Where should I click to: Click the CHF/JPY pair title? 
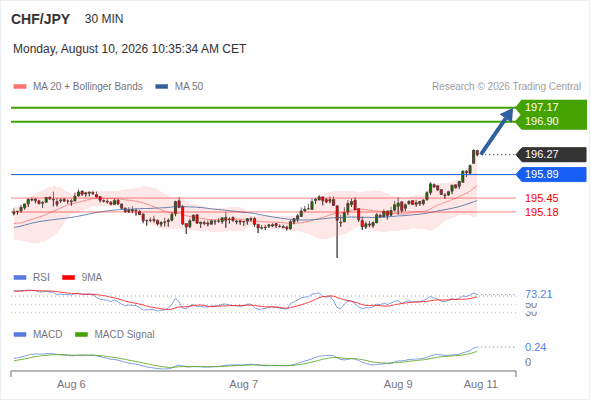pyautogui.click(x=41, y=19)
